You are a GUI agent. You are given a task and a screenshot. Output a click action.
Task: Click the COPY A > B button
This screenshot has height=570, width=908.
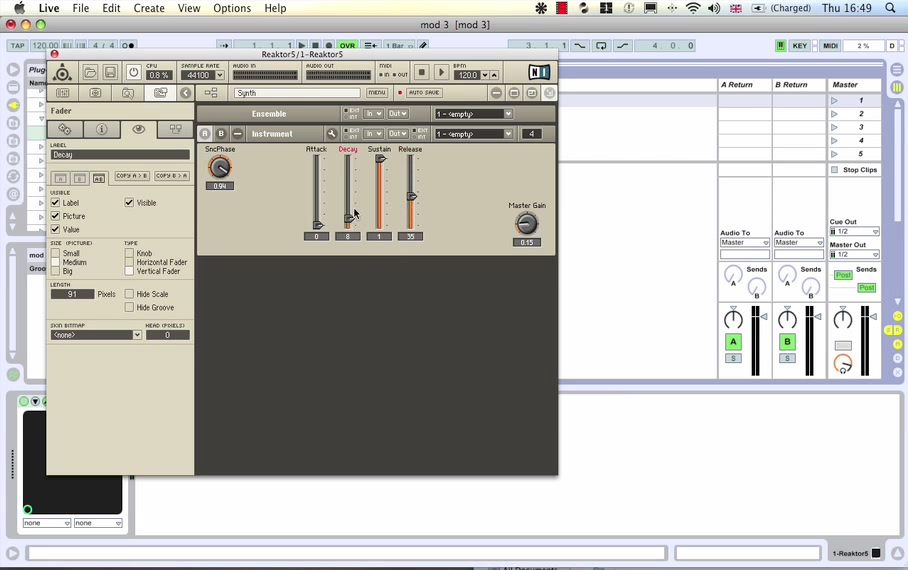(131, 176)
